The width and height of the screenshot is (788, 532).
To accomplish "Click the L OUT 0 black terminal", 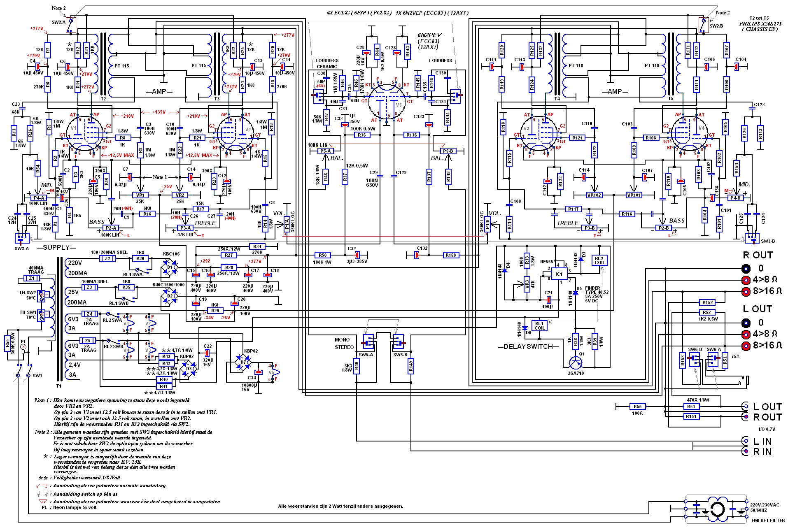I will [x=746, y=323].
